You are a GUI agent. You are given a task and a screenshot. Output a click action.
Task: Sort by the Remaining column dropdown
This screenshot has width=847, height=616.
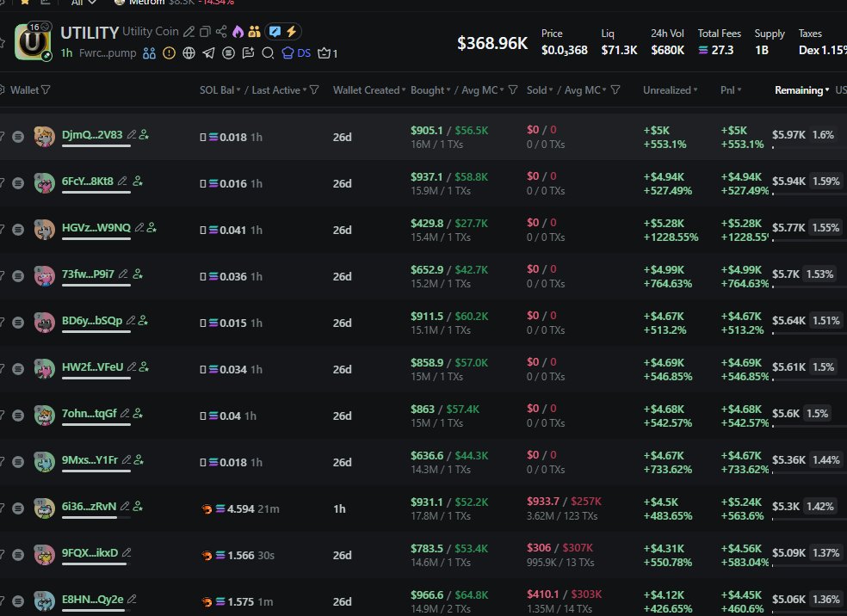(801, 90)
